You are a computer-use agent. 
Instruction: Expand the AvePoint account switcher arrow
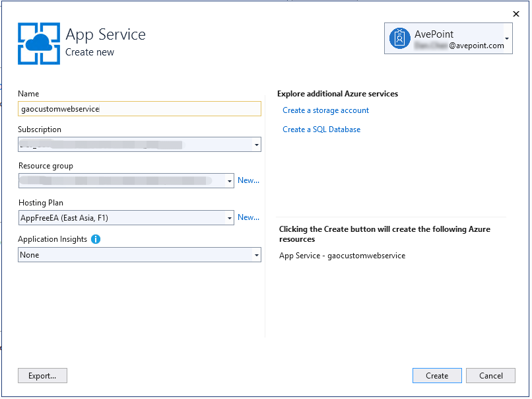pyautogui.click(x=507, y=38)
